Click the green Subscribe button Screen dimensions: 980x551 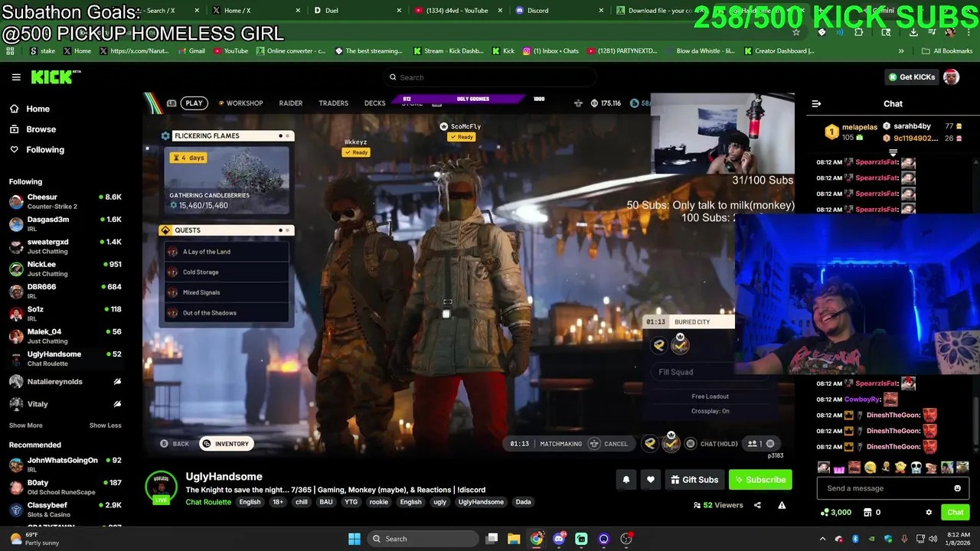pos(760,480)
